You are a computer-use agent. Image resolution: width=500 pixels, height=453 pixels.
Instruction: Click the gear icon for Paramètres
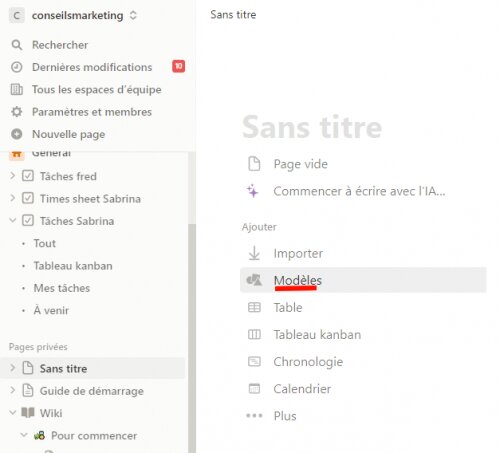[17, 112]
